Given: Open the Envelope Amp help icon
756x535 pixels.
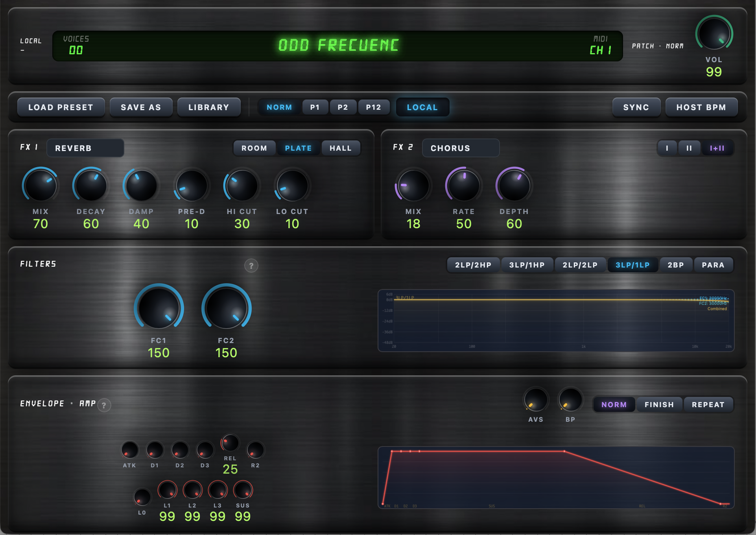Looking at the screenshot, I should tap(104, 405).
